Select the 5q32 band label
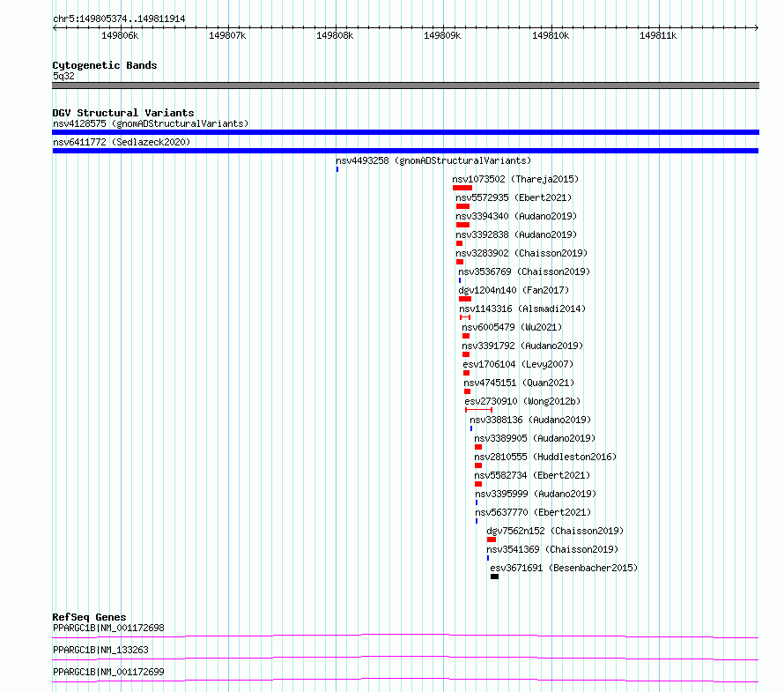The height and width of the screenshot is (692, 784). 63,76
